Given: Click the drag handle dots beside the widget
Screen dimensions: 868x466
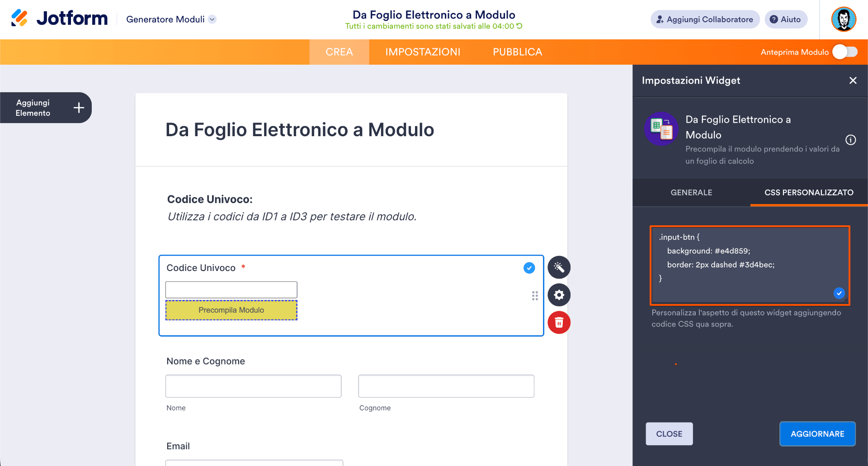Looking at the screenshot, I should pos(535,295).
